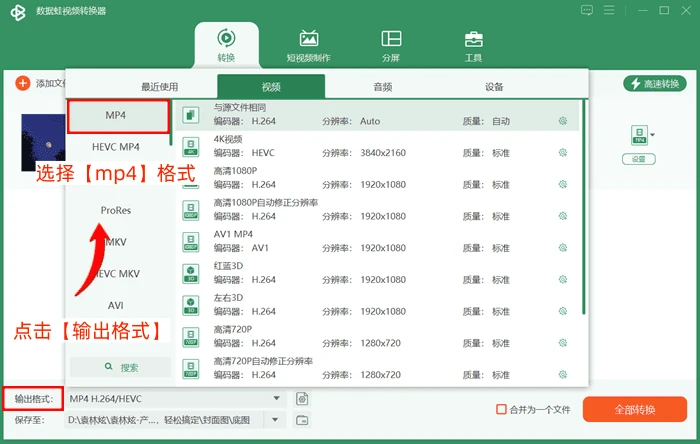Open settings gear for AV1 MP4 preset
The width and height of the screenshot is (700, 444).
(562, 248)
